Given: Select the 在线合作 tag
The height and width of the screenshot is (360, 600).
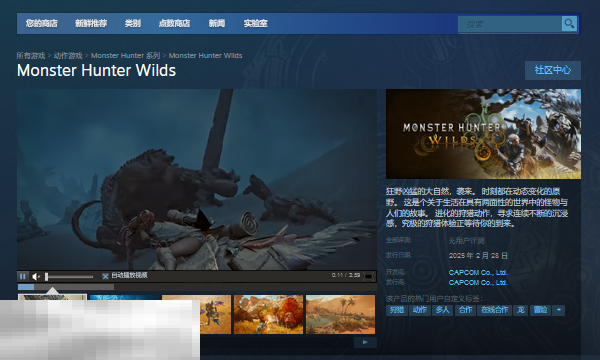Looking at the screenshot, I should [x=494, y=310].
